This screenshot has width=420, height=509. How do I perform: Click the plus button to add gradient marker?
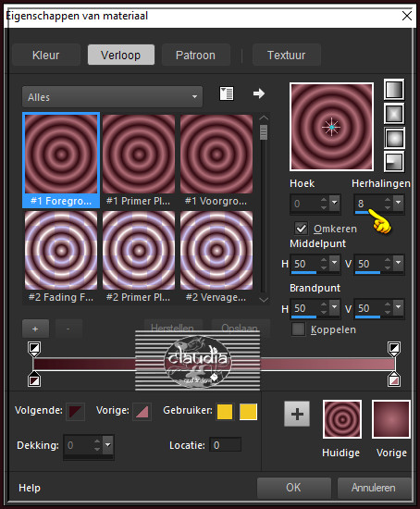point(35,329)
